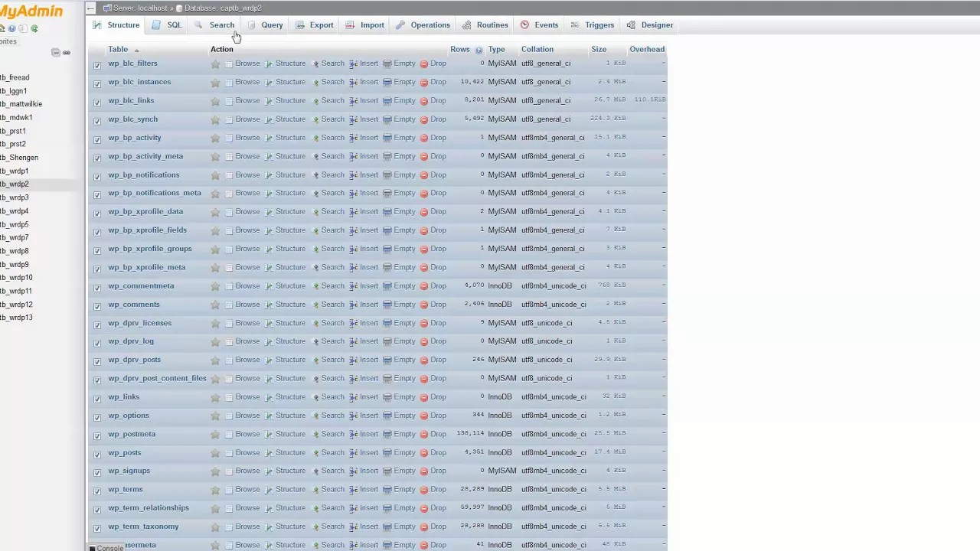Star the wp_bp_activity table as favorite
Screen dimensions: 980x551
(x=215, y=138)
